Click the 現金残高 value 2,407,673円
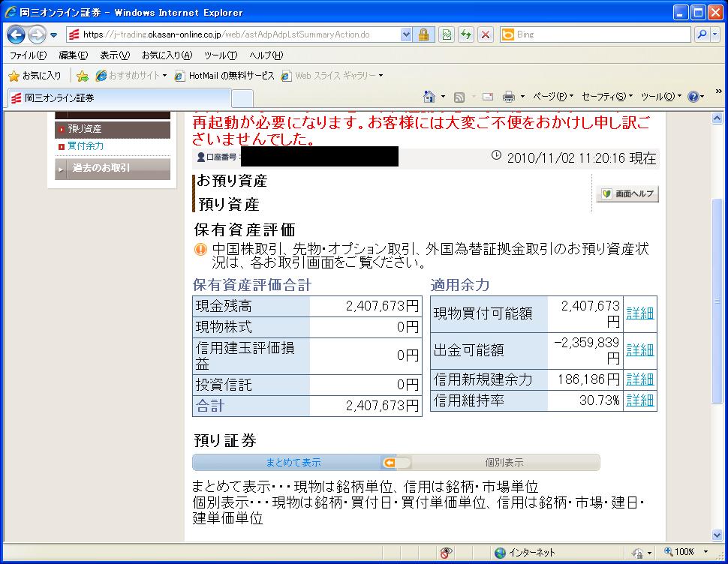The height and width of the screenshot is (564, 728). pyautogui.click(x=382, y=306)
